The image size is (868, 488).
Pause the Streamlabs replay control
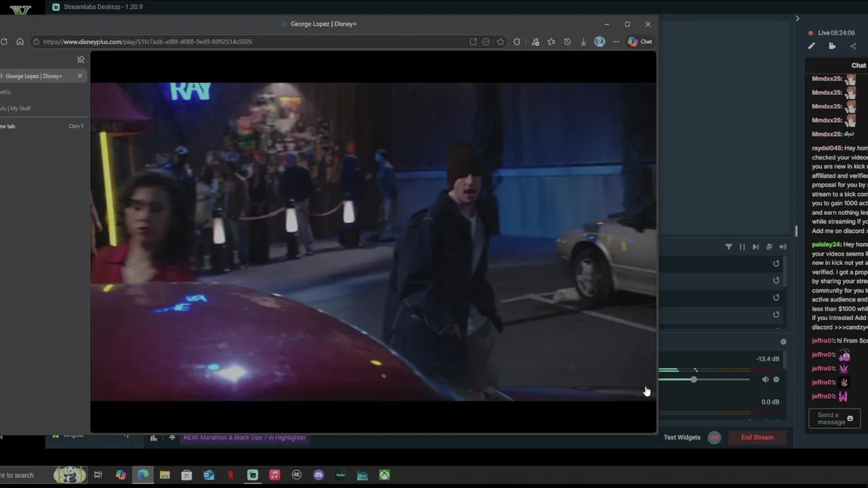[x=742, y=247]
